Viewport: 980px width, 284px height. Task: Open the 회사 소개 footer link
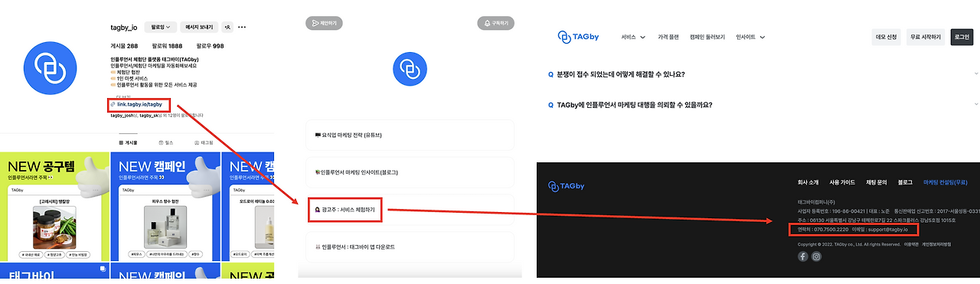coord(808,182)
